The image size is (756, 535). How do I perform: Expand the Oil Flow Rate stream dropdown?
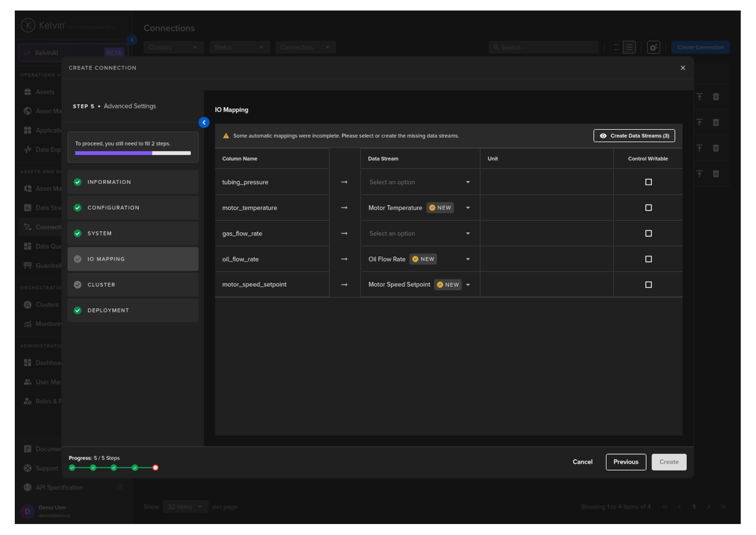pos(468,259)
